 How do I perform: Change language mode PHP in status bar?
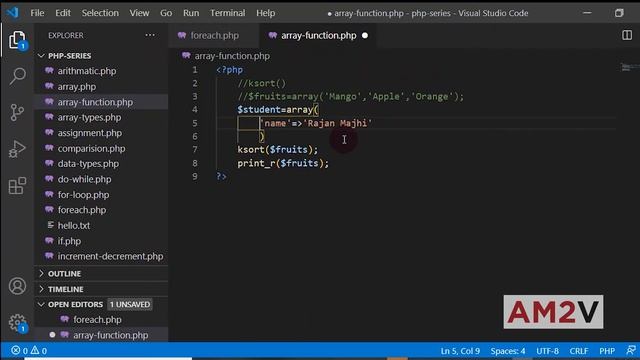(x=607, y=351)
